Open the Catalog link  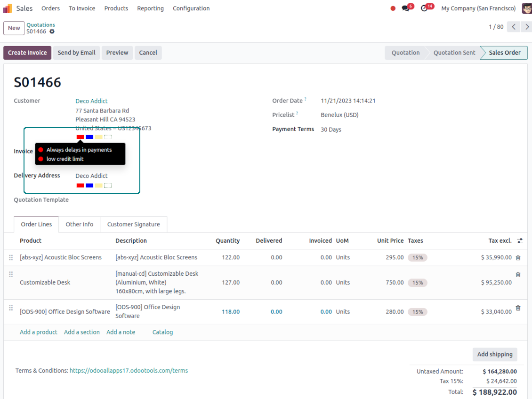[162, 332]
